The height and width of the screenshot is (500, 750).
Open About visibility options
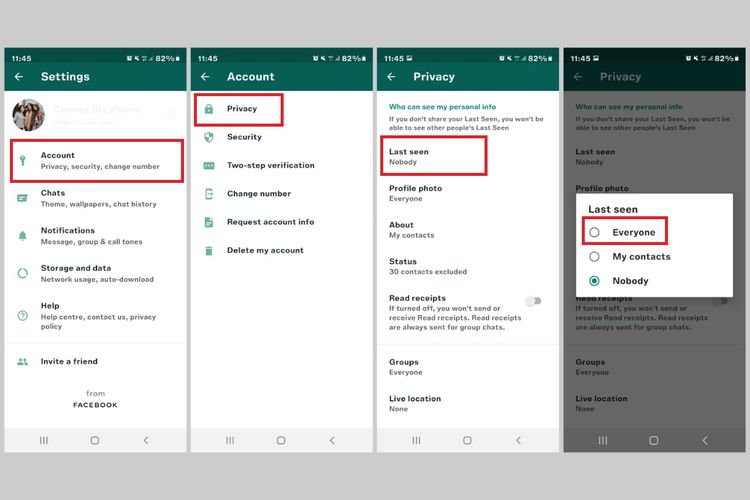(x=410, y=230)
